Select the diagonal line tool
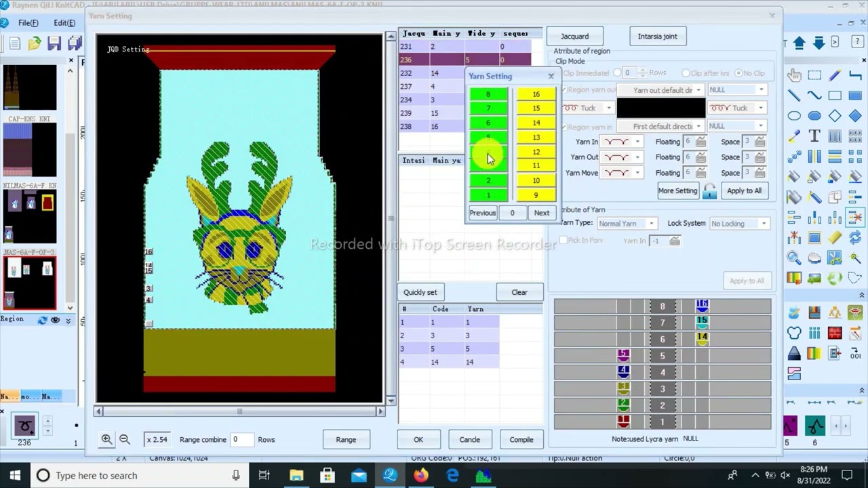This screenshot has width=868, height=488. pyautogui.click(x=794, y=96)
